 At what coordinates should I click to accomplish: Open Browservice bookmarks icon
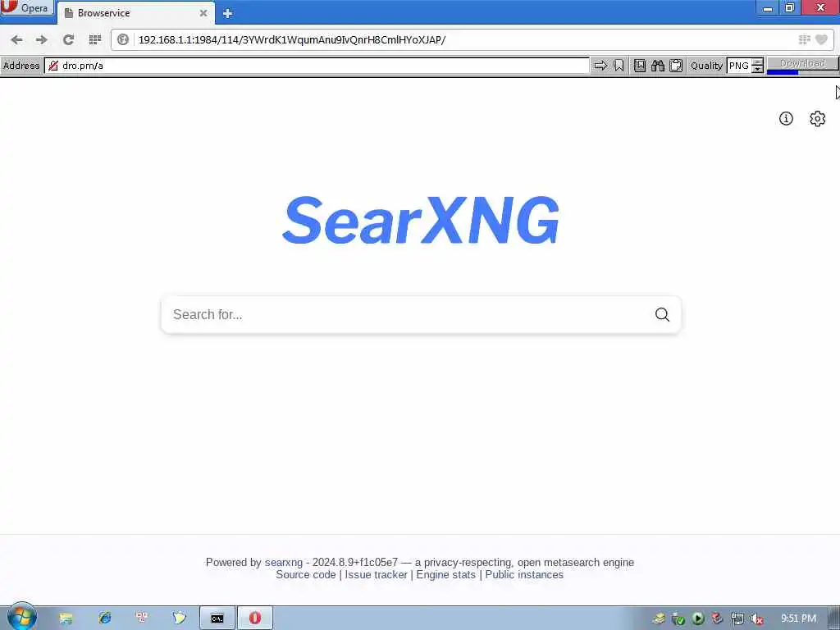(619, 66)
